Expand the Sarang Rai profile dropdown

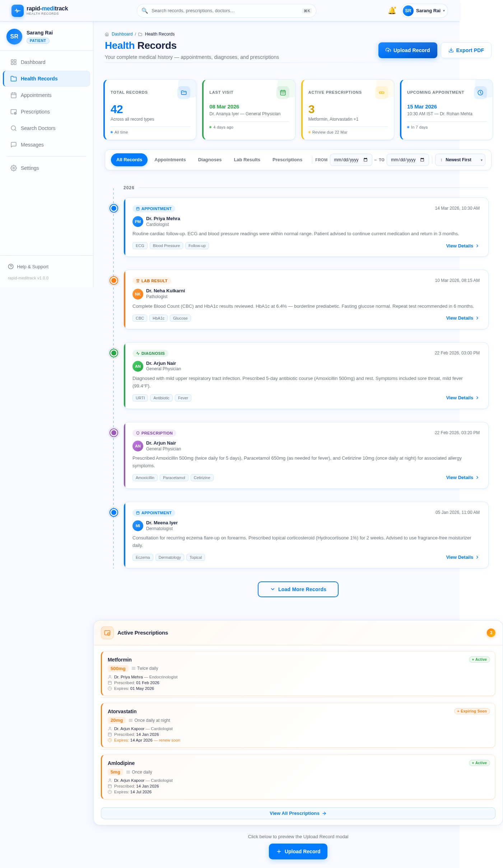point(424,11)
